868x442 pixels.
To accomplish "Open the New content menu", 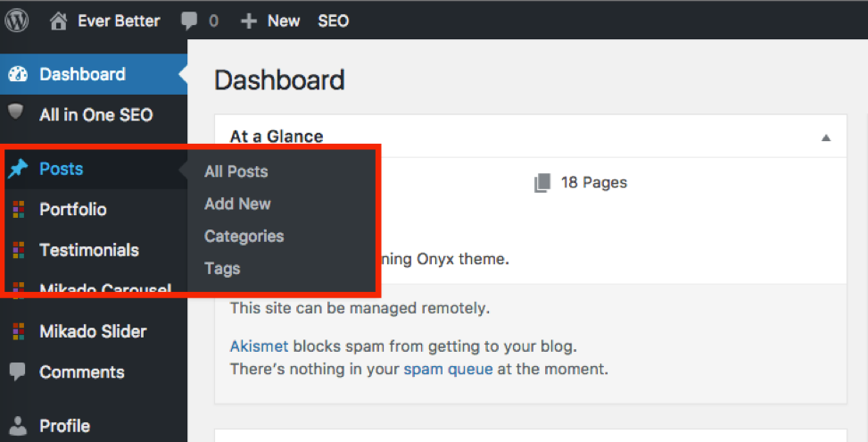I will pos(284,21).
